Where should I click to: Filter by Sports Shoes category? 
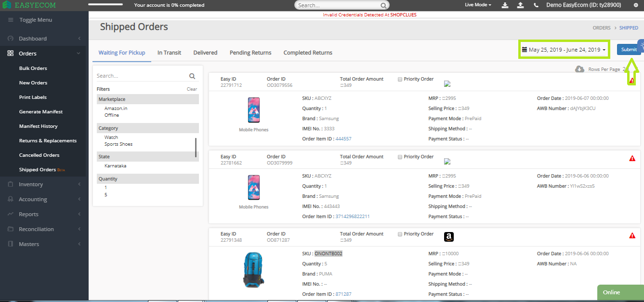[x=118, y=144]
